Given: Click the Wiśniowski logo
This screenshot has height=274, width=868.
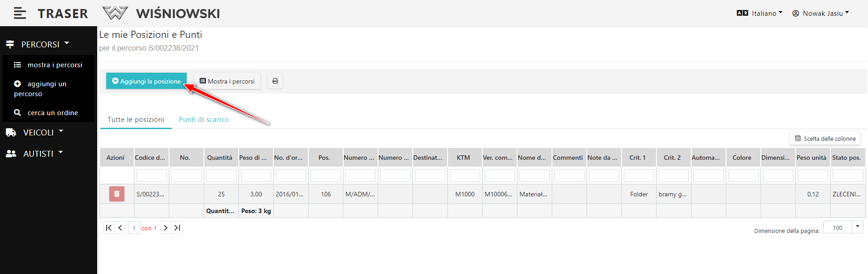Looking at the screenshot, I should click(x=161, y=14).
